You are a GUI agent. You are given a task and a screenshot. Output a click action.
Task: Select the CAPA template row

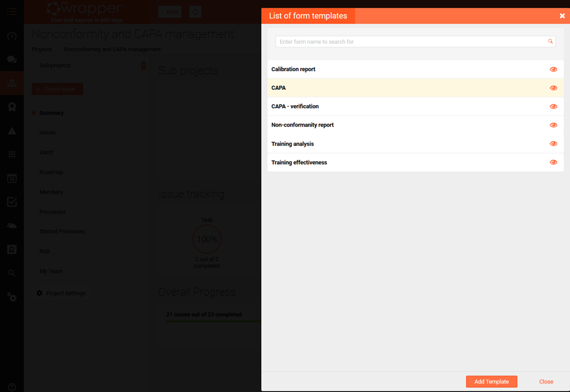(x=415, y=88)
